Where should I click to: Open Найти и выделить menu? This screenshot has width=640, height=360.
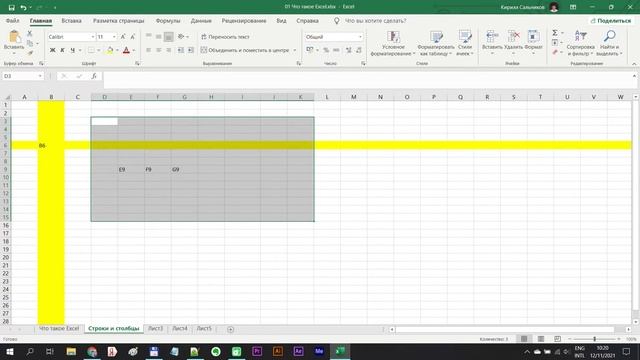pyautogui.click(x=609, y=43)
